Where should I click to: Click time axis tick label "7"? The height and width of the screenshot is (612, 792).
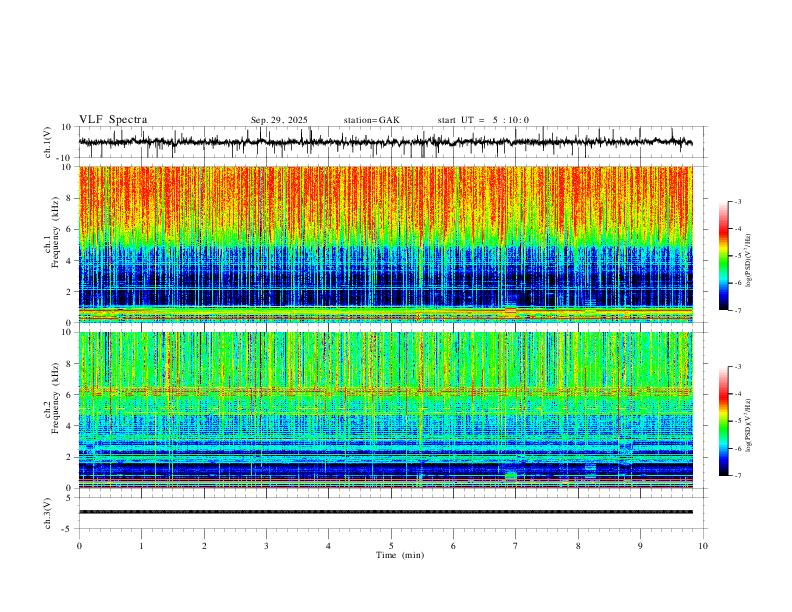click(x=516, y=546)
